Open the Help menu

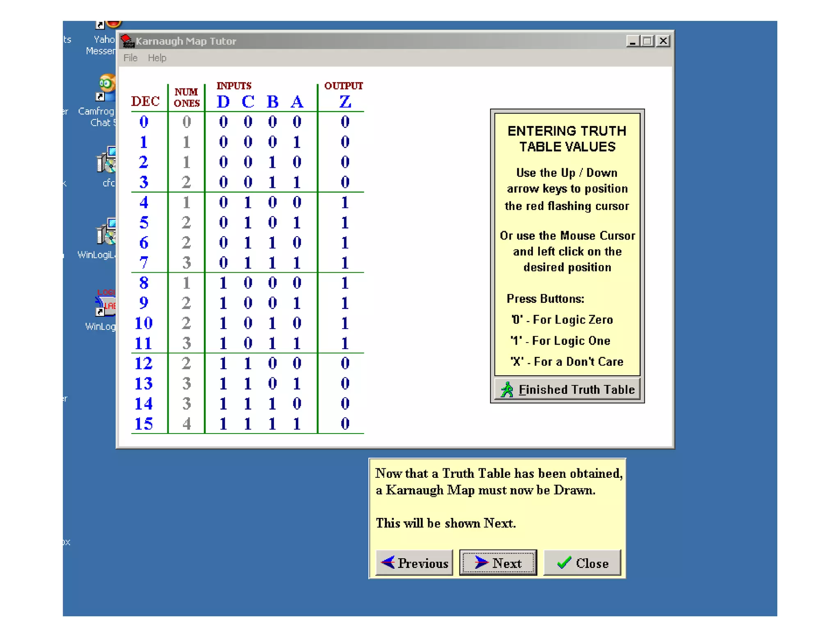coord(157,58)
